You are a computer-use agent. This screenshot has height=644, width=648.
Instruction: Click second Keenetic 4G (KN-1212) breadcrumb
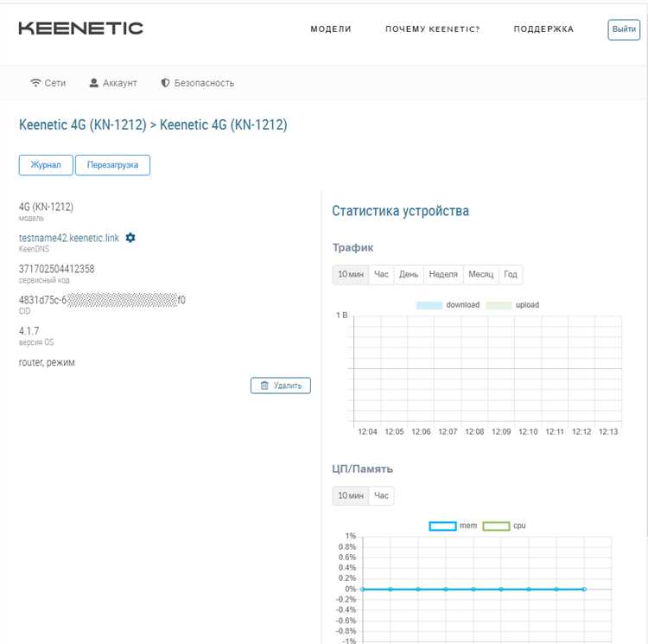[223, 124]
